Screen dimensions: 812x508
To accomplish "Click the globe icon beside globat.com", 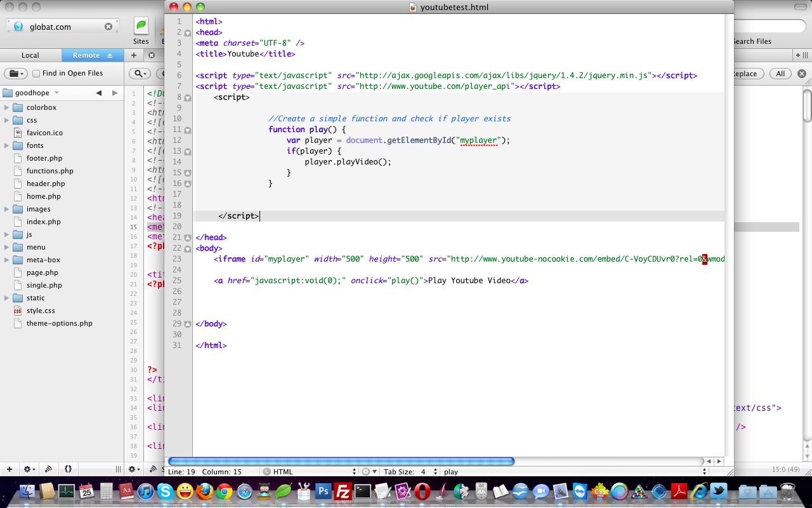I will tap(18, 27).
